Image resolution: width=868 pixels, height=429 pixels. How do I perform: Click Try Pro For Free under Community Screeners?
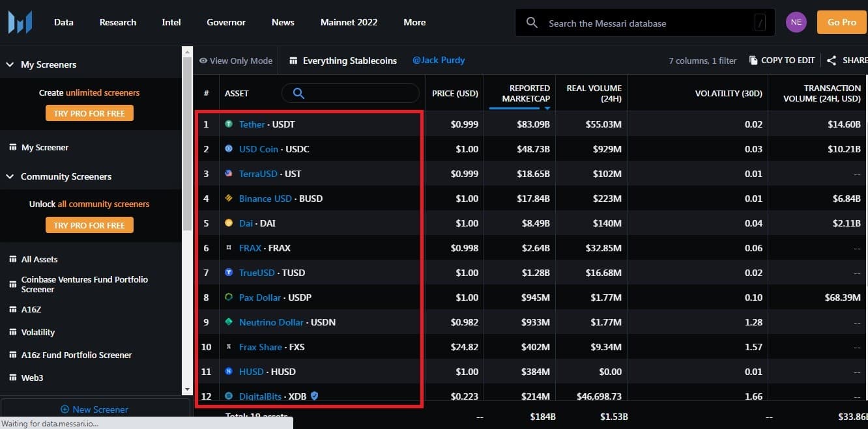click(x=89, y=225)
